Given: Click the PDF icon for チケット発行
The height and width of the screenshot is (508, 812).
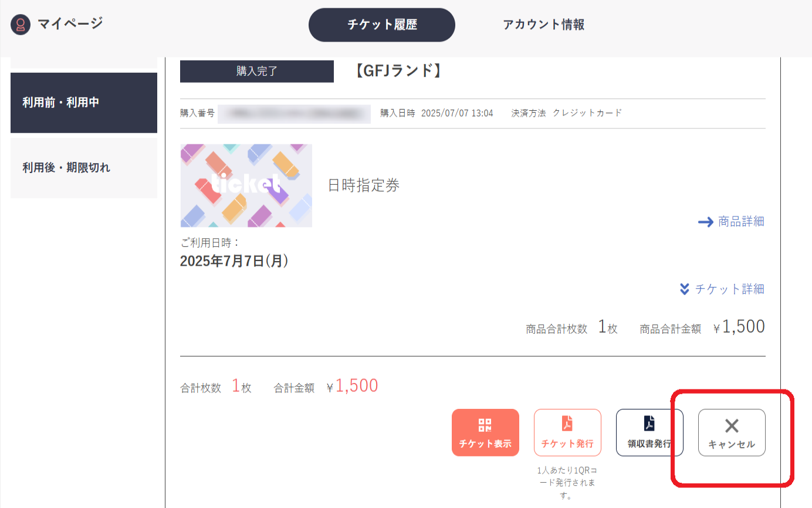Looking at the screenshot, I should point(567,424).
